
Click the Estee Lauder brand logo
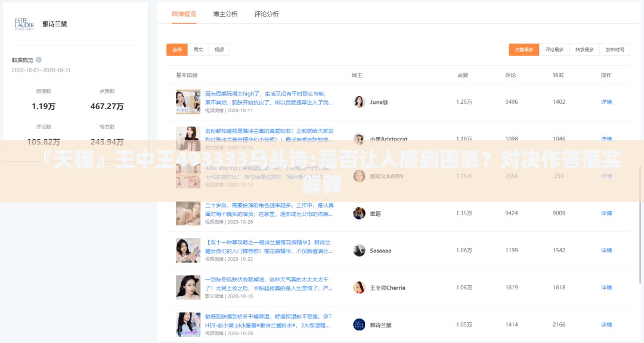pyautogui.click(x=24, y=24)
